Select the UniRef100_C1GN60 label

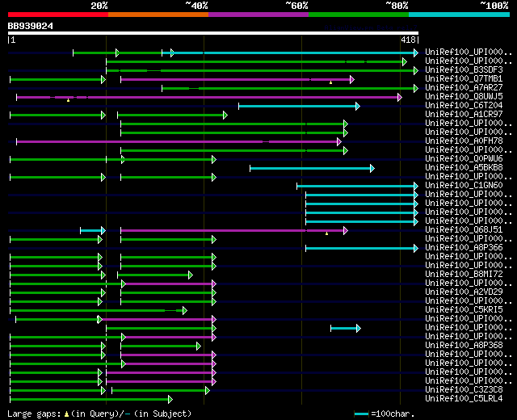[464, 186]
